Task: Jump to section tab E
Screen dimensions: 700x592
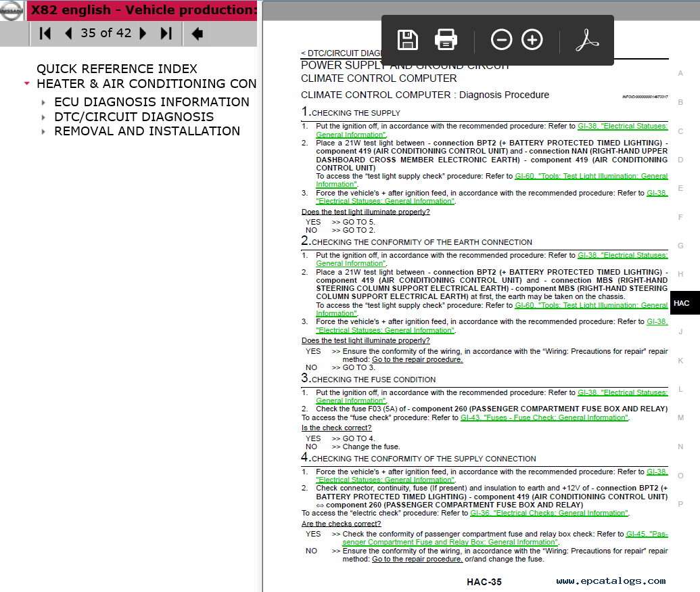Action: [680, 188]
